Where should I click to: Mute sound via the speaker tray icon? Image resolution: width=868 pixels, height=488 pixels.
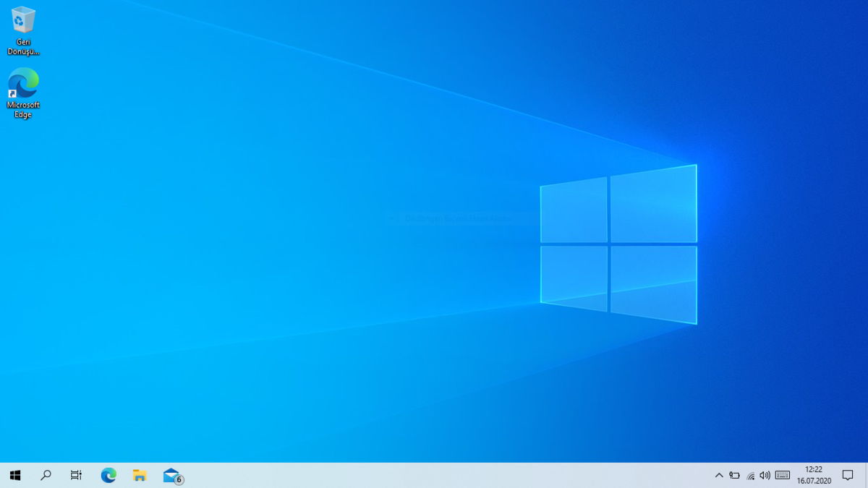[765, 475]
